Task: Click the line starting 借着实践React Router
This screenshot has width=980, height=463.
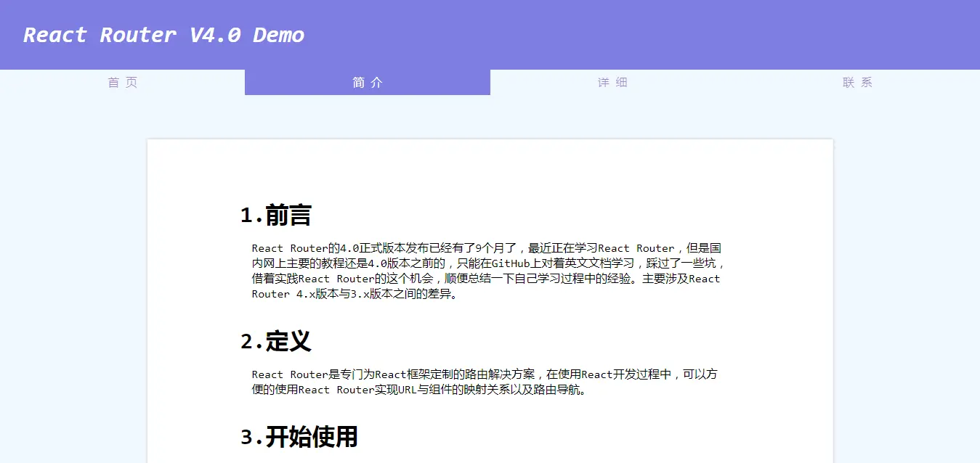Action: click(486, 279)
